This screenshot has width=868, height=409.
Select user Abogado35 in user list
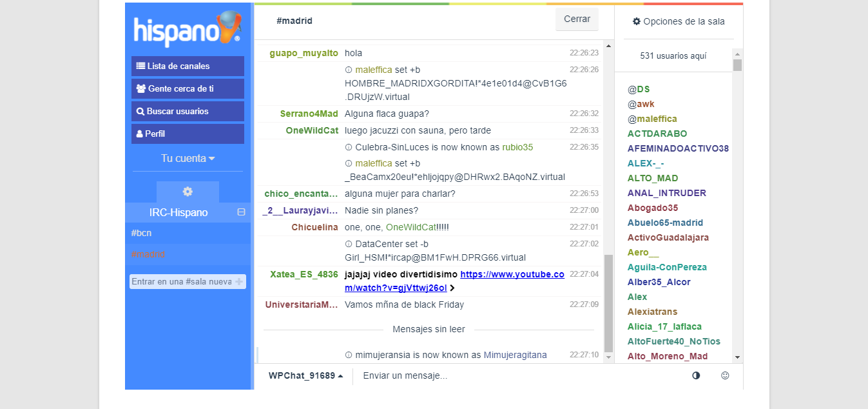[653, 208]
